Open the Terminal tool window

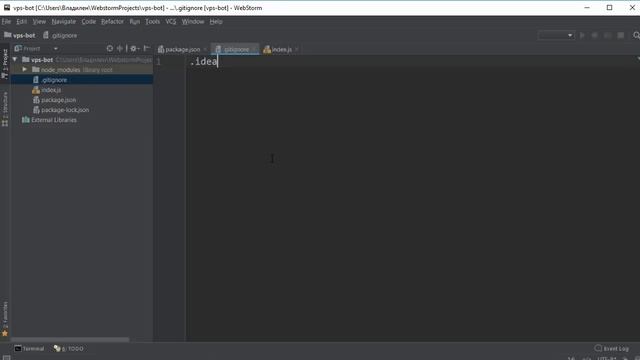[x=29, y=349]
